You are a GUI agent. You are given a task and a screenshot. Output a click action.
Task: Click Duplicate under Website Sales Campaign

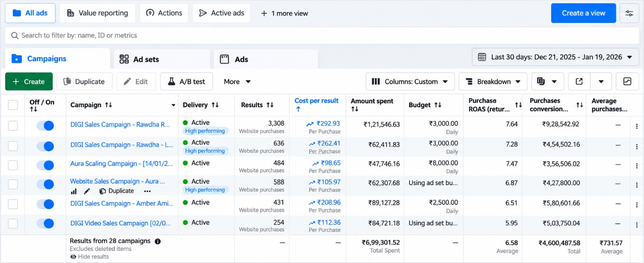[x=117, y=191]
